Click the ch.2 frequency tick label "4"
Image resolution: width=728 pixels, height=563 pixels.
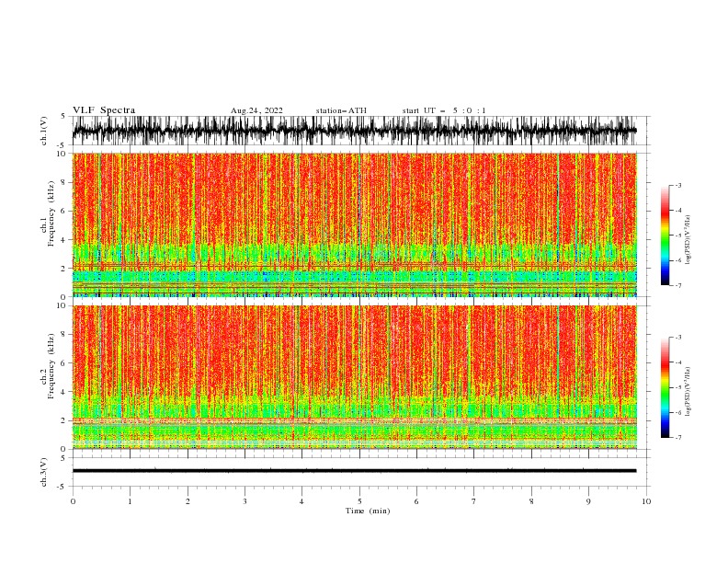point(65,392)
